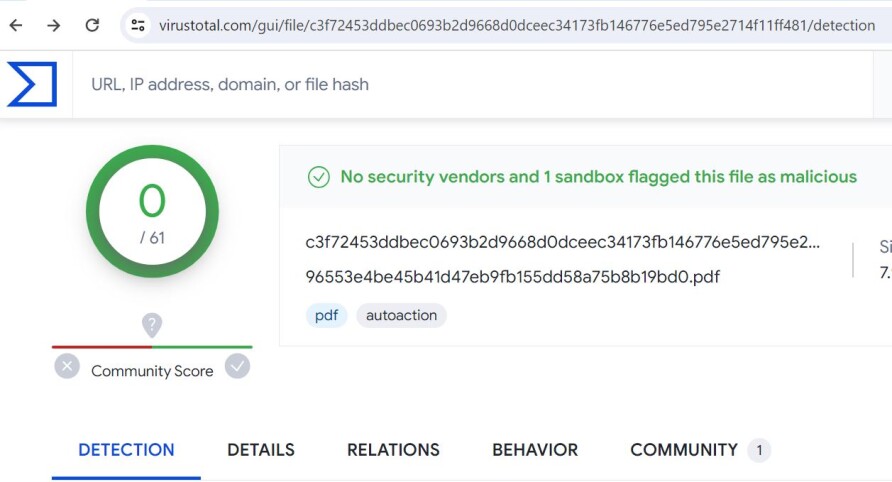The image size is (892, 482).
Task: Click the pdf tag chip
Action: pyautogui.click(x=327, y=315)
